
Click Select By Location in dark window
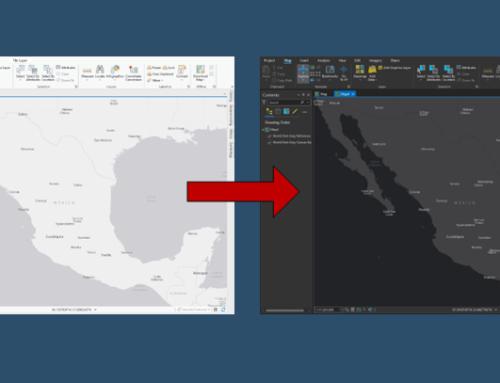[x=448, y=73]
